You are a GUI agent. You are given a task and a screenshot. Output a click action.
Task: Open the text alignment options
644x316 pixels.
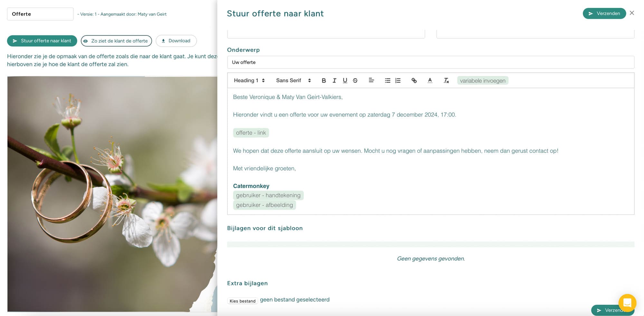[371, 81]
